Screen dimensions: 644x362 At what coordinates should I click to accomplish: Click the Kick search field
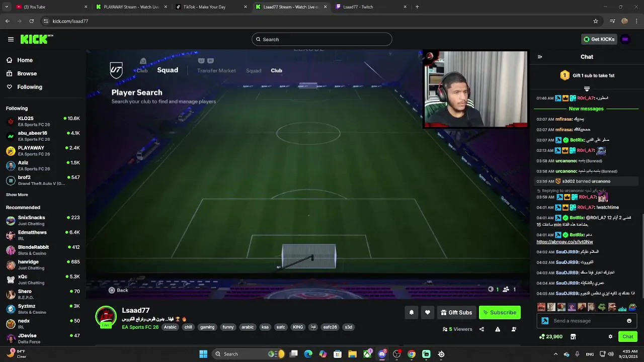322,39
